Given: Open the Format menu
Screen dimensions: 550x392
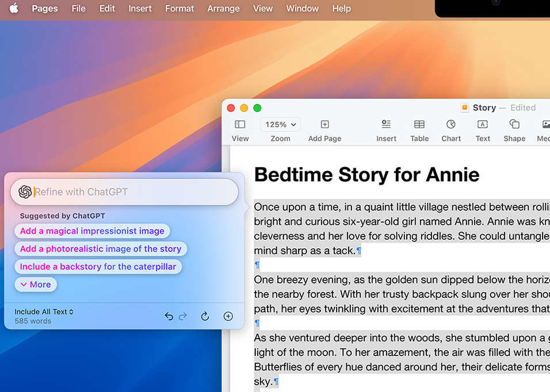Looking at the screenshot, I should pos(179,9).
